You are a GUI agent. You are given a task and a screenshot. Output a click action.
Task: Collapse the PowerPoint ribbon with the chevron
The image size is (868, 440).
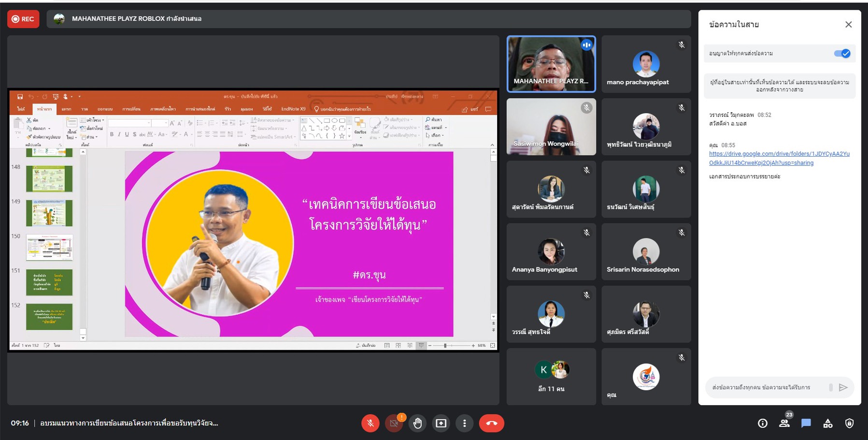click(492, 145)
